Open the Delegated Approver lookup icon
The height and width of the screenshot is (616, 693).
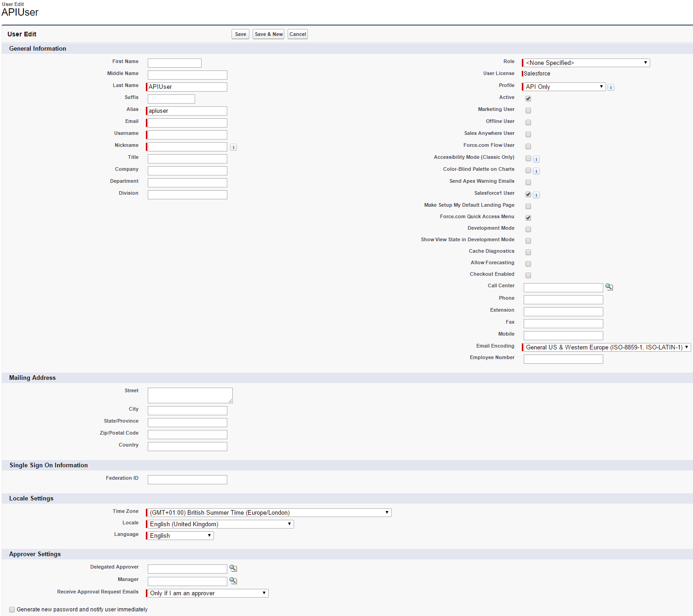[233, 568]
